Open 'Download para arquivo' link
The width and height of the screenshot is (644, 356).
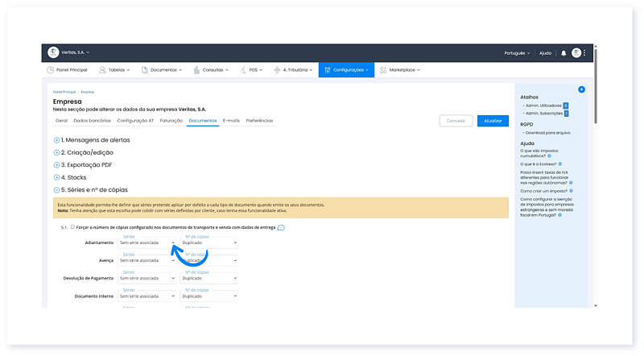[547, 132]
